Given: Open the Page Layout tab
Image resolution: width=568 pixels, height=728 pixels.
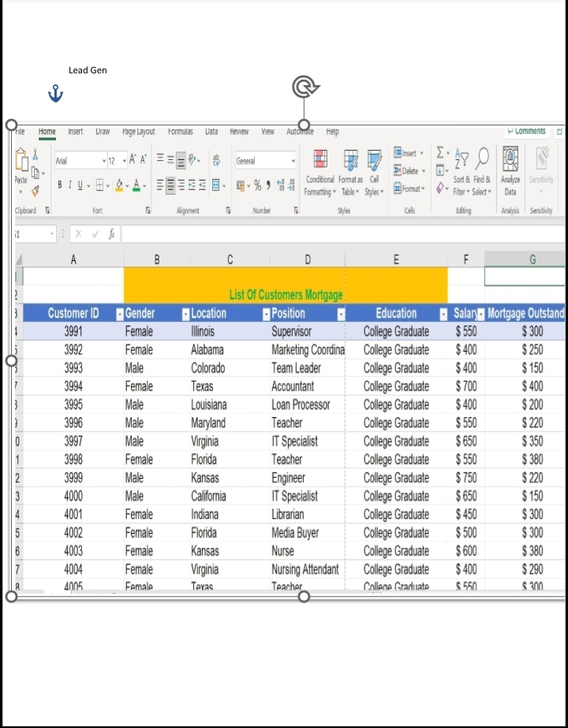Looking at the screenshot, I should tap(138, 132).
